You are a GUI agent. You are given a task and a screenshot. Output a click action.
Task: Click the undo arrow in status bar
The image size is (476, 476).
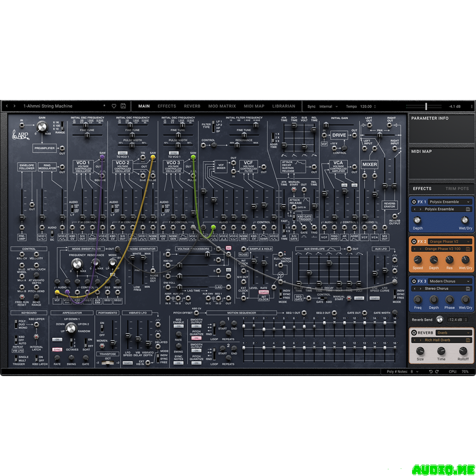click(x=430, y=372)
